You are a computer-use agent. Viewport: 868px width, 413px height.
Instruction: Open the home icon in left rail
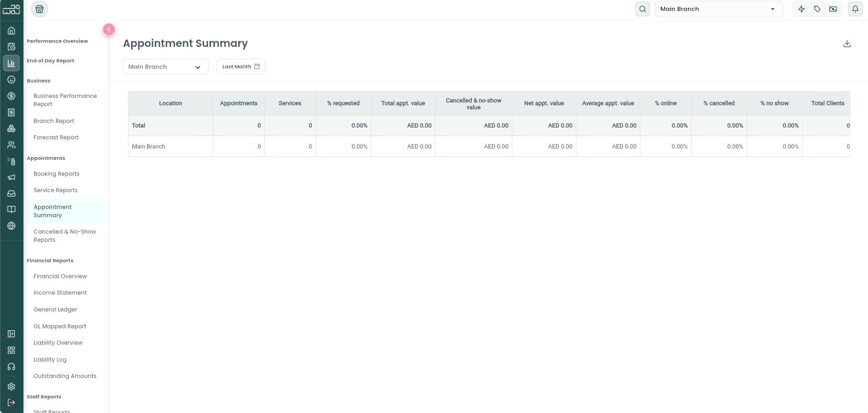[11, 31]
